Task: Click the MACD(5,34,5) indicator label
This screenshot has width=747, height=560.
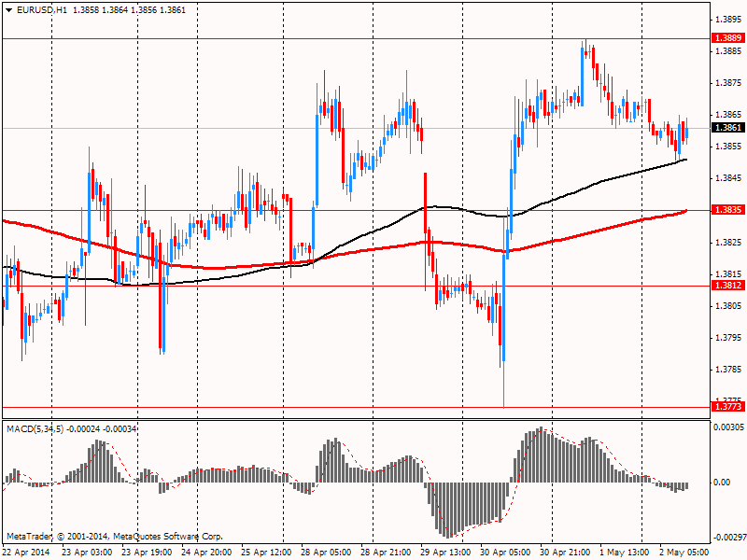Action: tap(35, 428)
